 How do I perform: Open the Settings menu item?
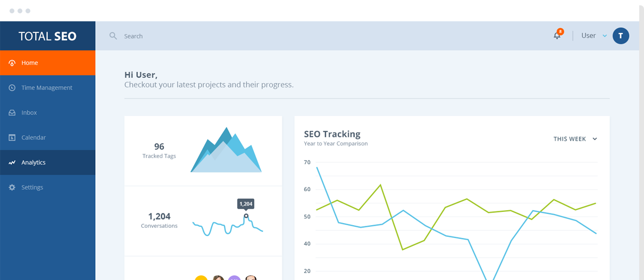[x=32, y=187]
